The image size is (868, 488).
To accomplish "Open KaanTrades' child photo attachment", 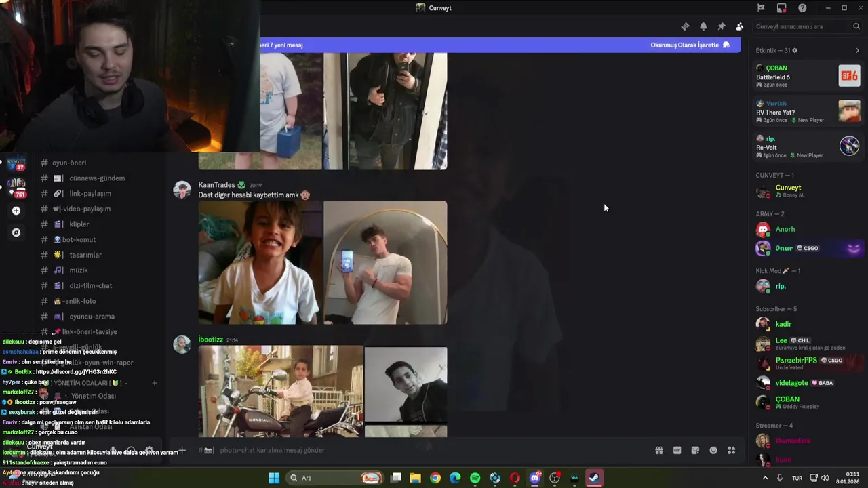I will pos(260,262).
